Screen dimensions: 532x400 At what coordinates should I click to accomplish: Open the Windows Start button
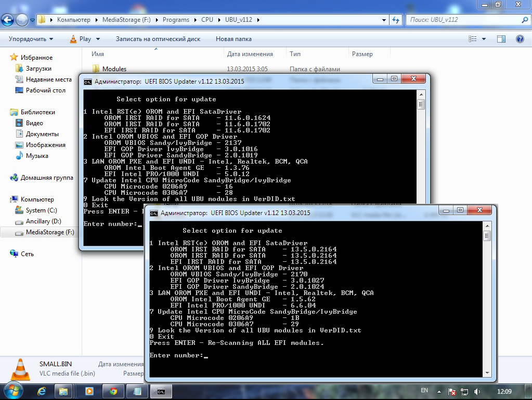[x=13, y=392]
